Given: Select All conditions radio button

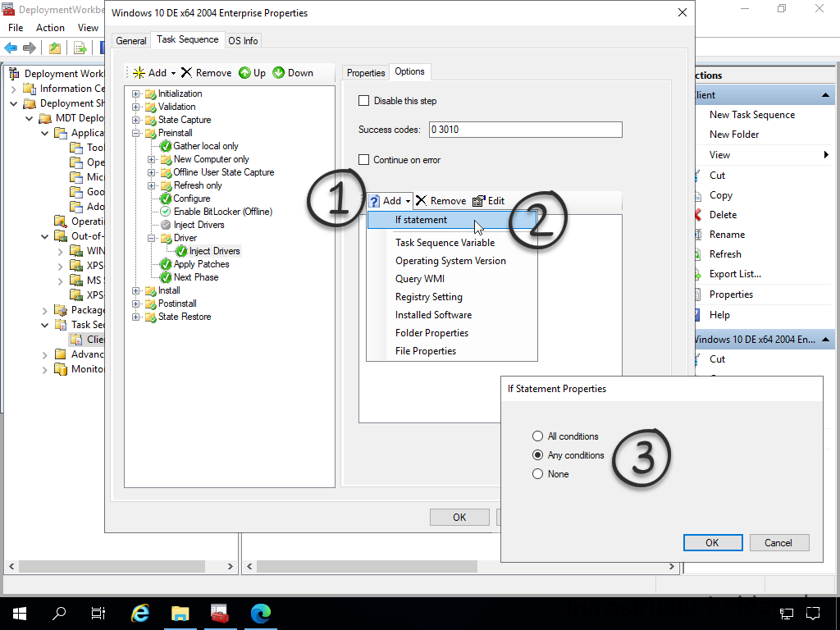Looking at the screenshot, I should (x=537, y=436).
